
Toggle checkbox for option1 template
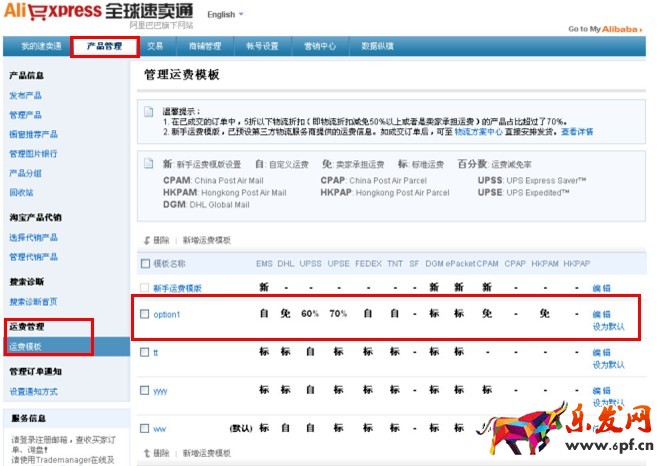coord(144,314)
